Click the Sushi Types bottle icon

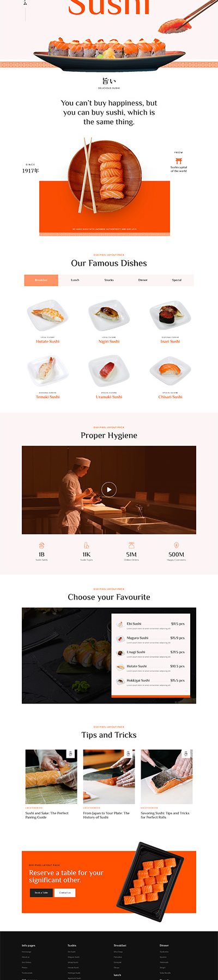86,545
